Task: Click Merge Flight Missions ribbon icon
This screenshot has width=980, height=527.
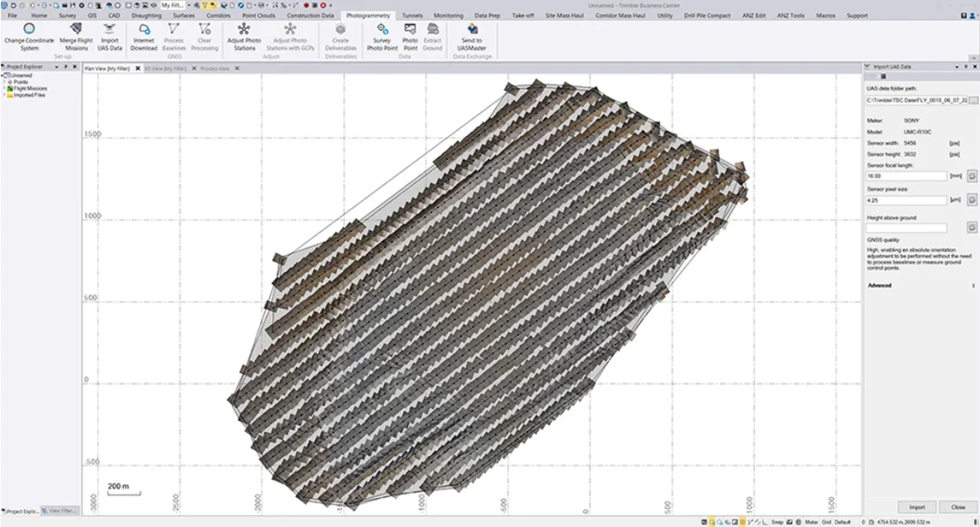Action: pyautogui.click(x=76, y=37)
